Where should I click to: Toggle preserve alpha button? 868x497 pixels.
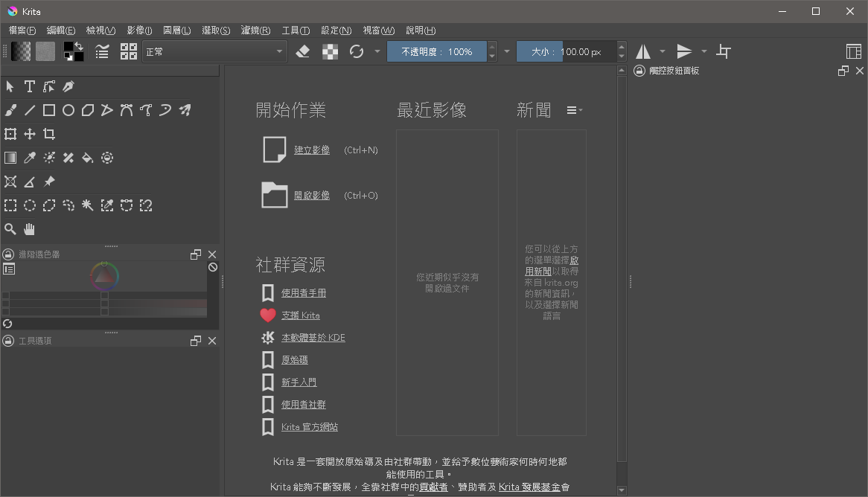331,51
